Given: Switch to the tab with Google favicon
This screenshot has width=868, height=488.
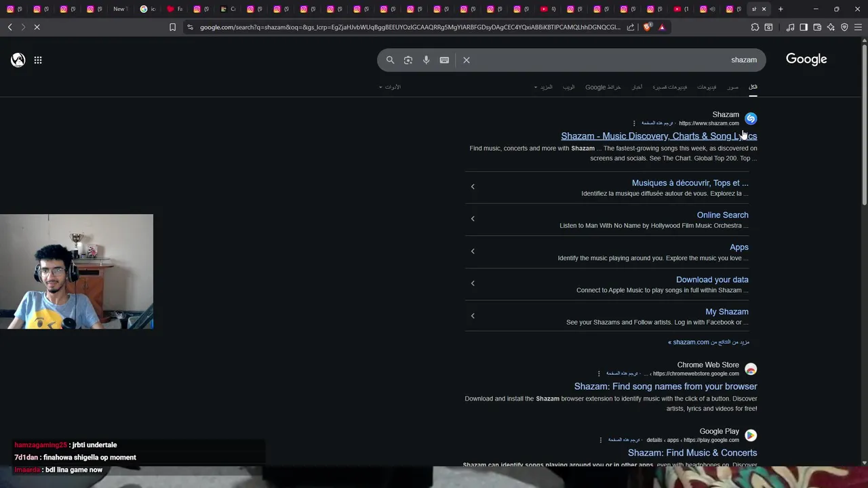Looking at the screenshot, I should tap(147, 9).
